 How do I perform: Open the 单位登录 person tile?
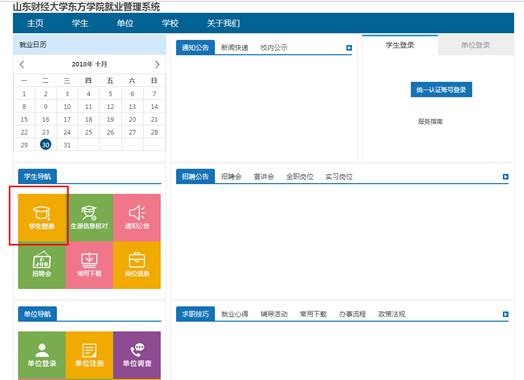point(42,355)
